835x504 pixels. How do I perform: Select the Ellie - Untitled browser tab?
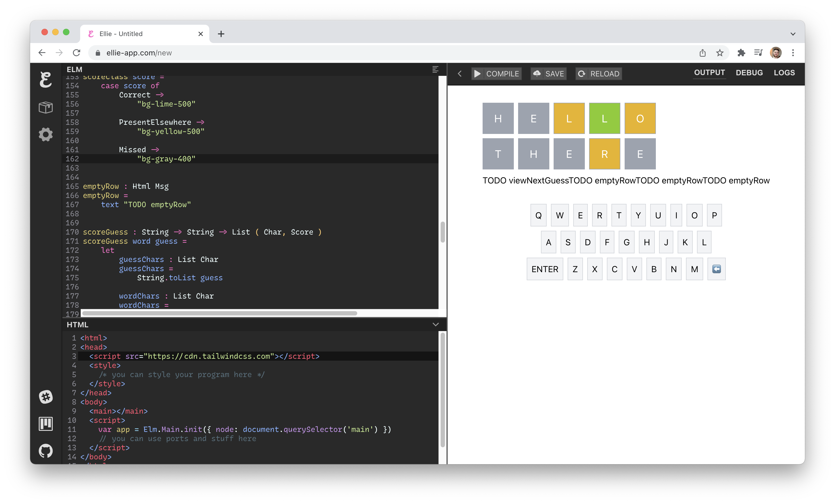tap(145, 34)
